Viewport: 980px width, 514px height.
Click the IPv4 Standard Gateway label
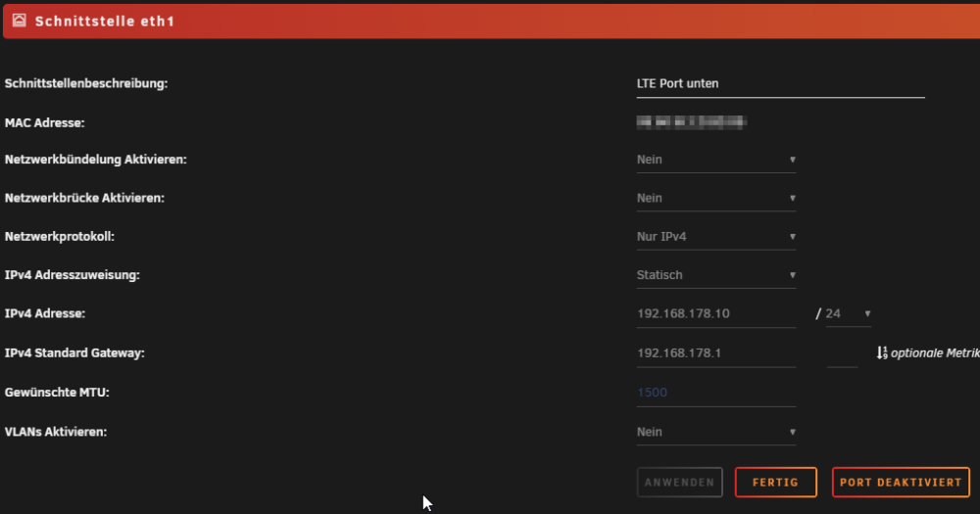[74, 352]
